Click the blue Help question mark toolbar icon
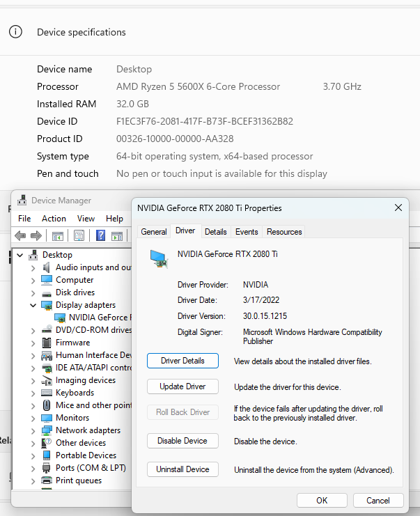This screenshot has width=420, height=516. click(x=100, y=235)
